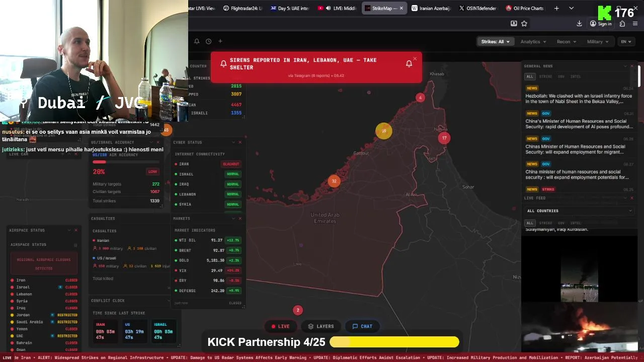Select ALL filter in General News
Screen dimensions: 644x362
pos(530,76)
